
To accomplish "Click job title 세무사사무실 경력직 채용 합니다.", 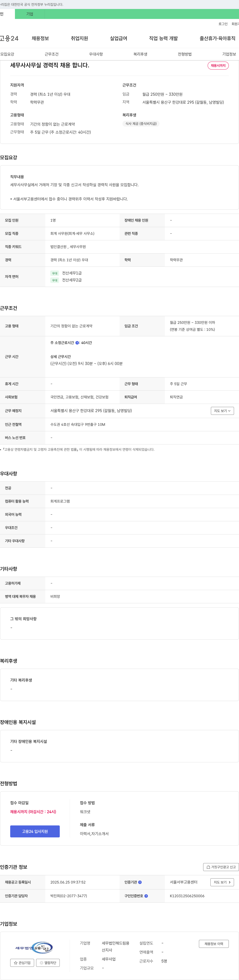I will point(50,65).
